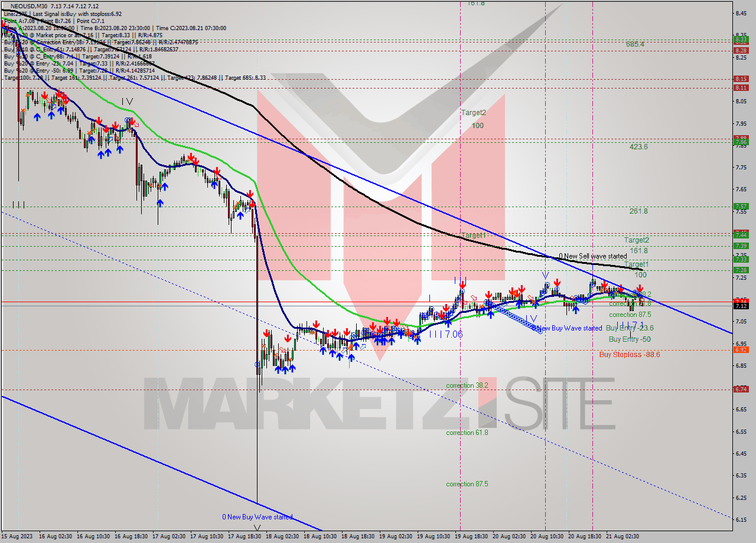Click the 6.85 price axis value
The image size is (756, 543).
pyautogui.click(x=742, y=365)
